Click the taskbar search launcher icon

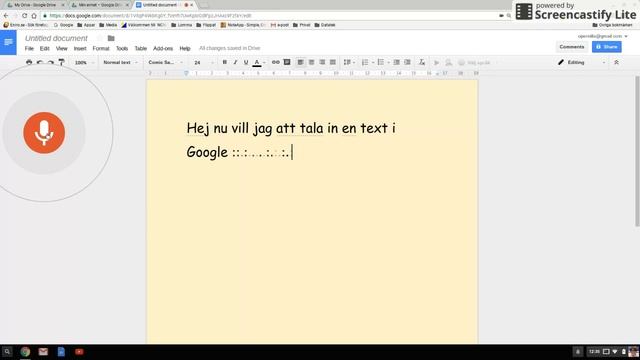pyautogui.click(x=7, y=351)
